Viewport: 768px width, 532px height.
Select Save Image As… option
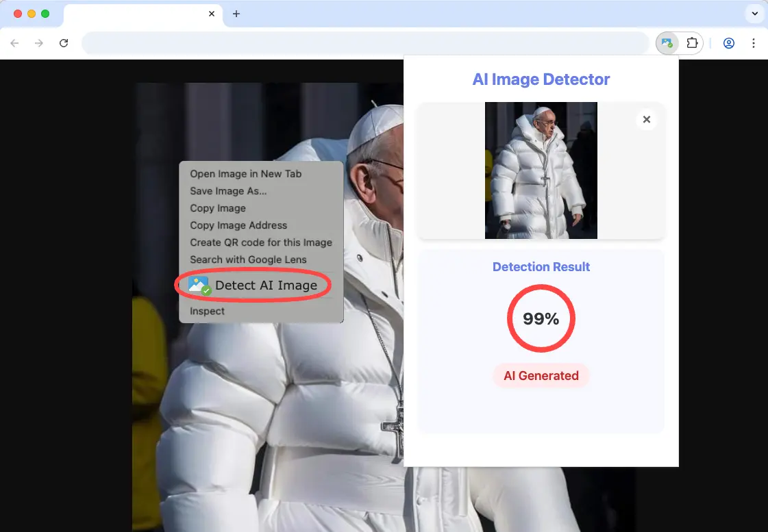coord(228,191)
